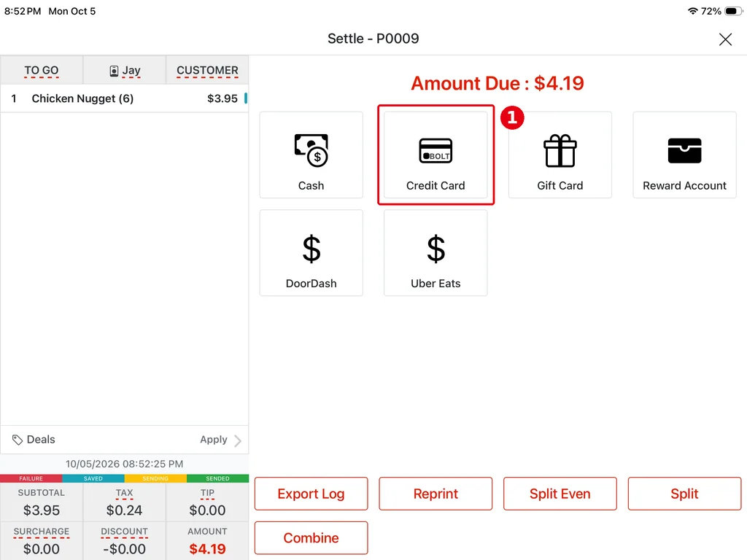Pick the Reward Account wallet option

click(684, 155)
